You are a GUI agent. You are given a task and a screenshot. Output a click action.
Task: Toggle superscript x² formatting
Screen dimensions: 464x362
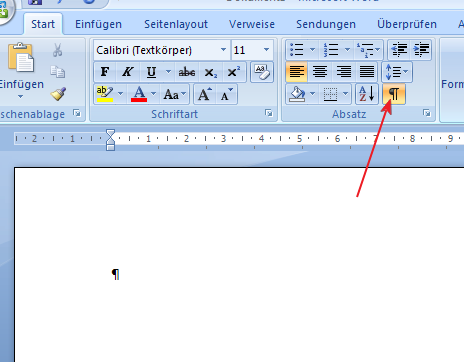click(x=234, y=72)
